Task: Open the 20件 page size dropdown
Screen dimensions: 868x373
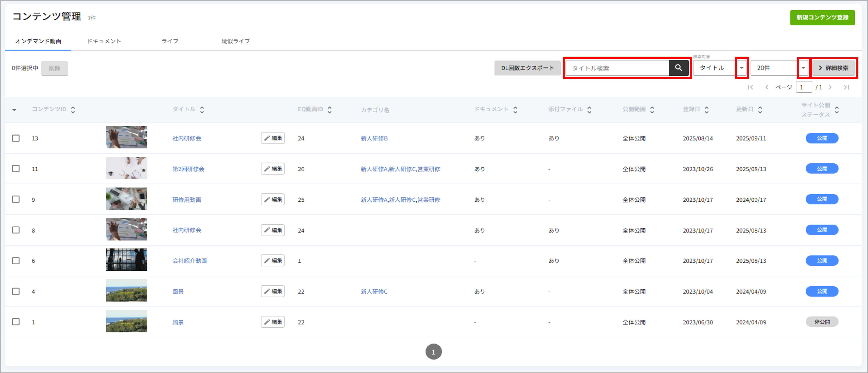Action: 779,68
